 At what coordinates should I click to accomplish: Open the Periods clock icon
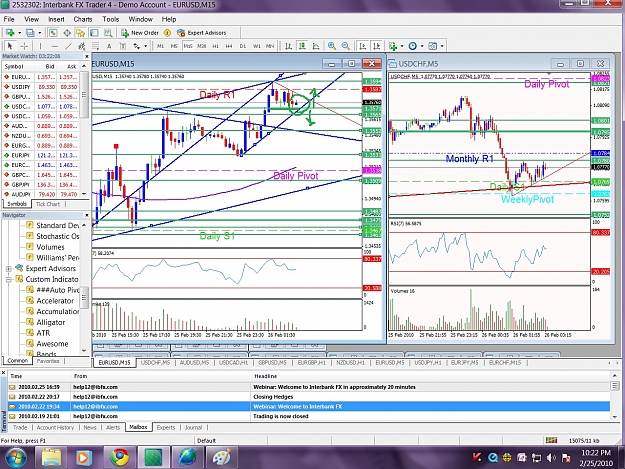(413, 46)
